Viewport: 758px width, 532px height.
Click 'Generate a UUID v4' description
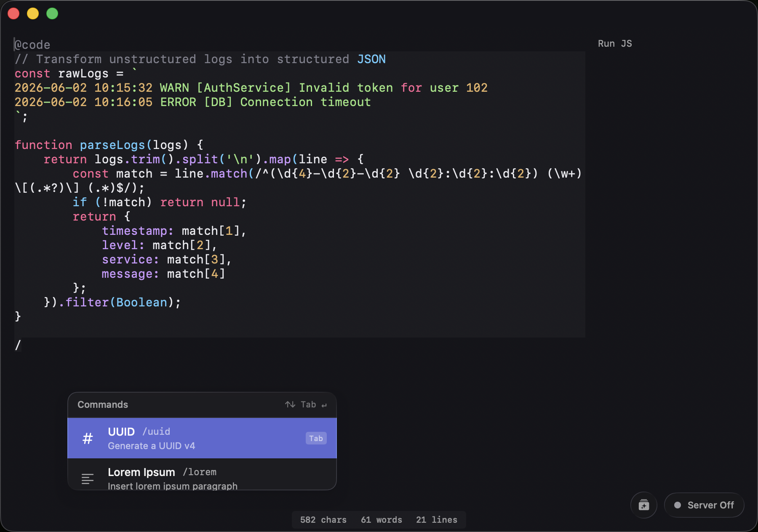click(152, 446)
